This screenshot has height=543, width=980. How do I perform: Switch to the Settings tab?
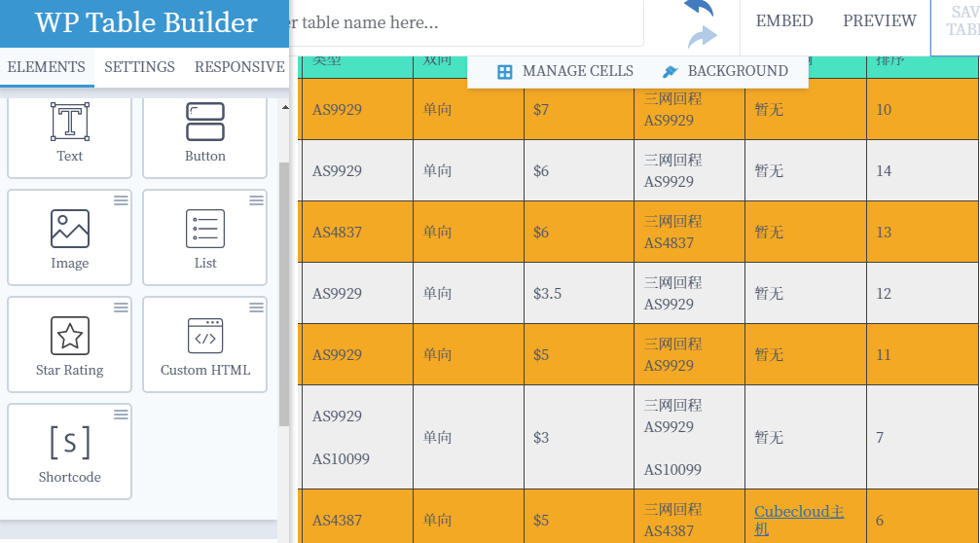pos(139,67)
